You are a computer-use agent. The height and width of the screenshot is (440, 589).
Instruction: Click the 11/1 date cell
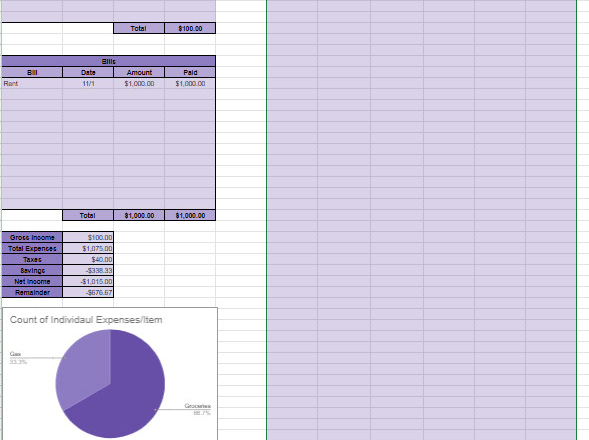coord(88,83)
